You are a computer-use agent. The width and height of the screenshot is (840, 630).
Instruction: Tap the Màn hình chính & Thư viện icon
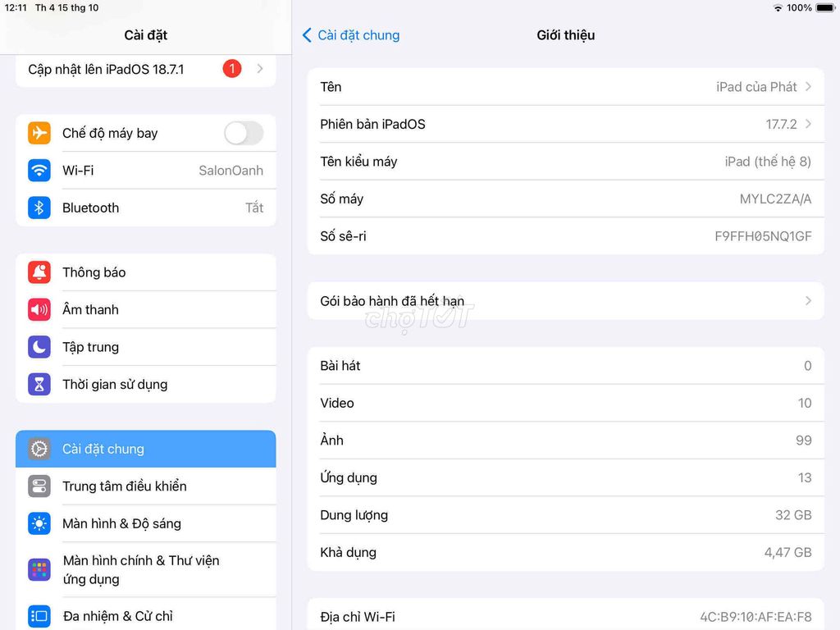tap(39, 569)
